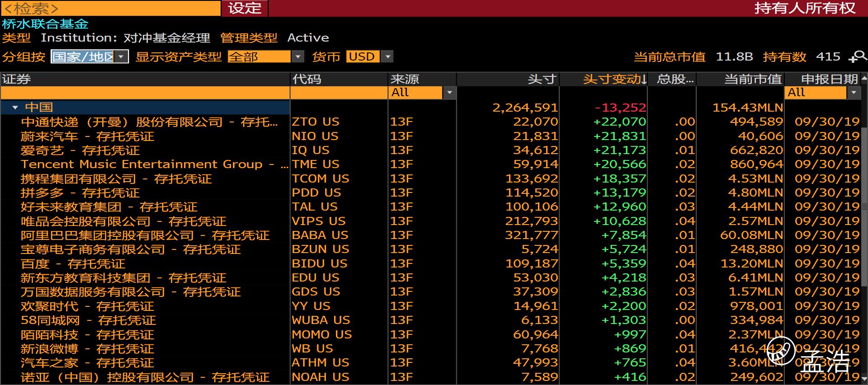This screenshot has height=385, width=868.
Task: Click the 60.08MLN market value cell
Action: pyautogui.click(x=751, y=235)
